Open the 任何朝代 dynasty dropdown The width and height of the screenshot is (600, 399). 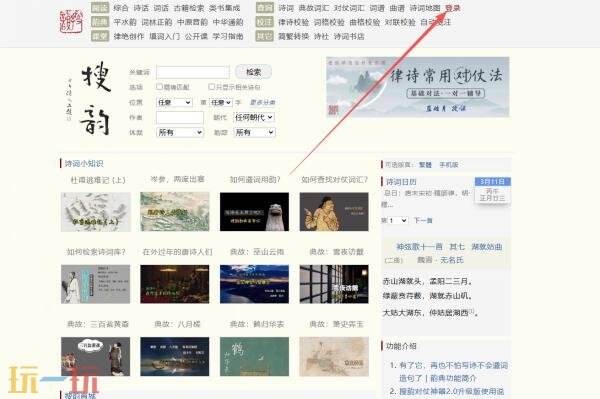pos(254,117)
